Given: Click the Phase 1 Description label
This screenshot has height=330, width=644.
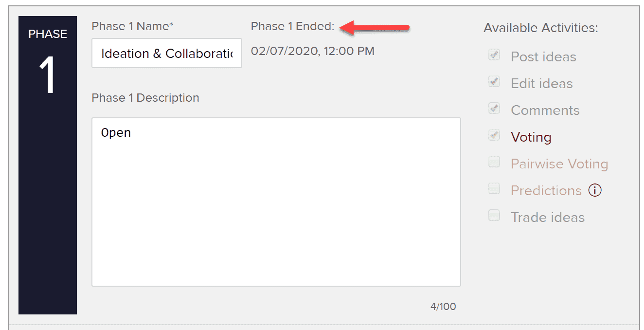Looking at the screenshot, I should coord(145,98).
